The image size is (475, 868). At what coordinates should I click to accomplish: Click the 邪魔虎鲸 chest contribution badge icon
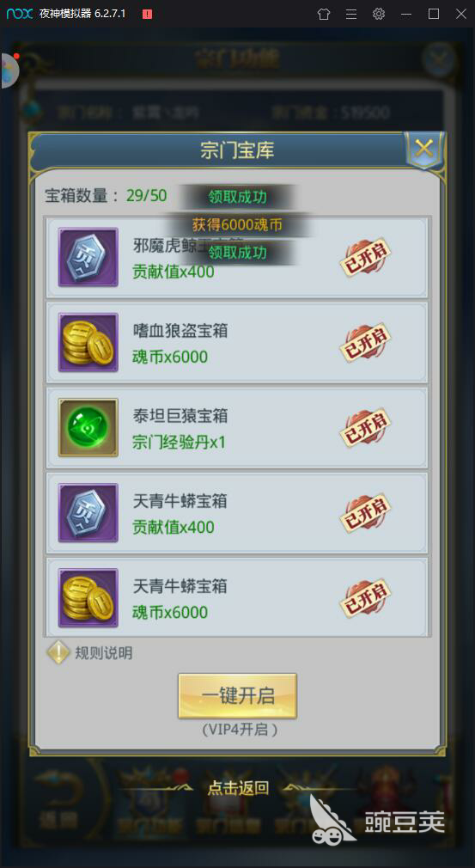tap(88, 257)
